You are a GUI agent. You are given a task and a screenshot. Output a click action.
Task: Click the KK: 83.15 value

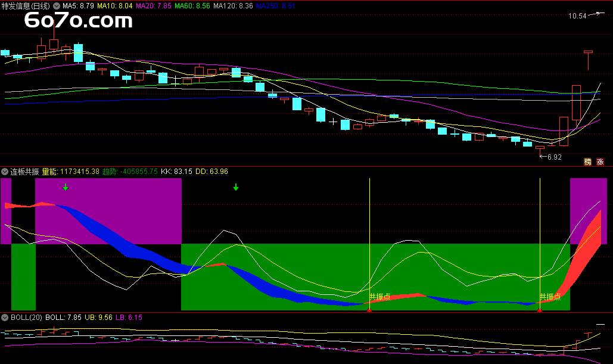(177, 172)
